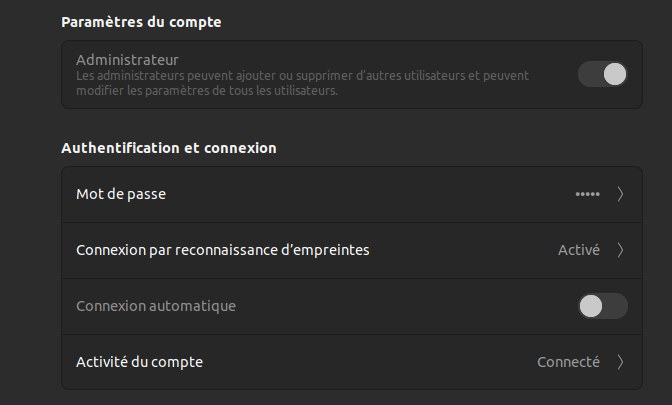This screenshot has height=405, width=672.
Task: Click the chevron arrow next to Activé
Action: 620,250
